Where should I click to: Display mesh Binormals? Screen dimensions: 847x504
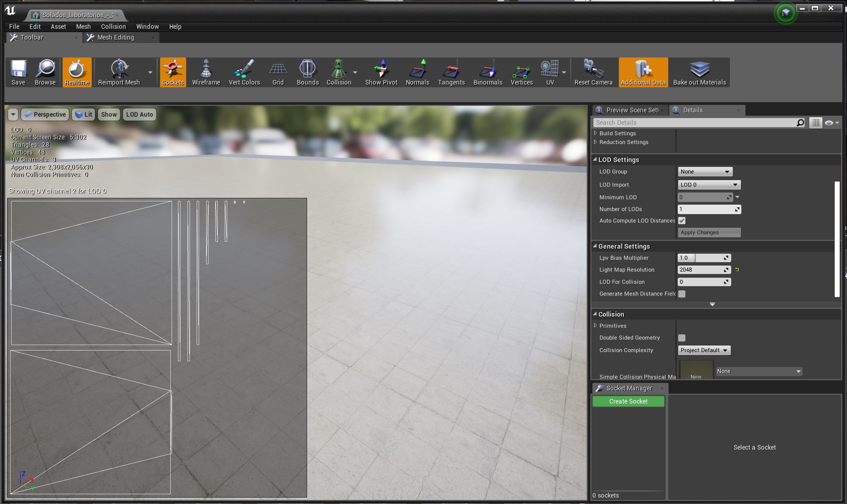point(488,72)
